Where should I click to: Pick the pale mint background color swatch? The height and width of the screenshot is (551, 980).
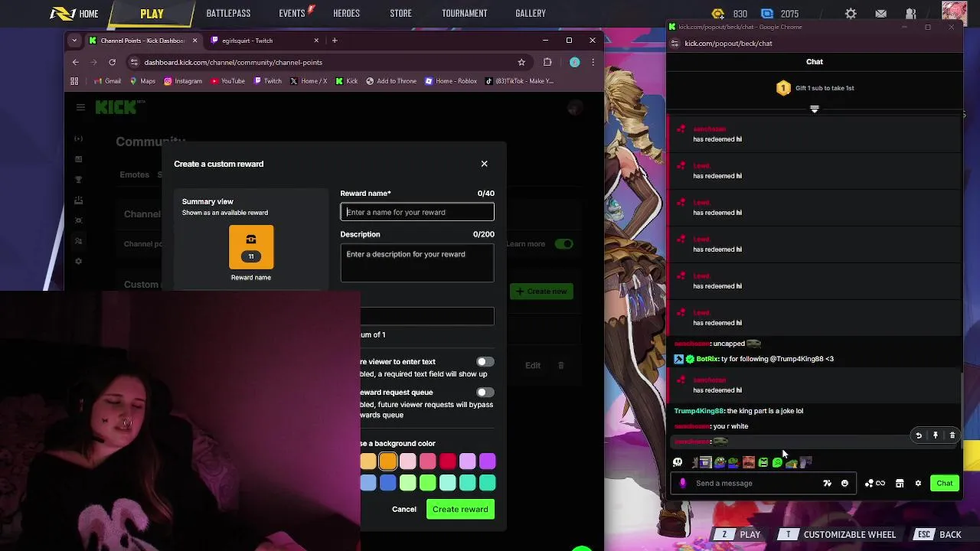(448, 483)
